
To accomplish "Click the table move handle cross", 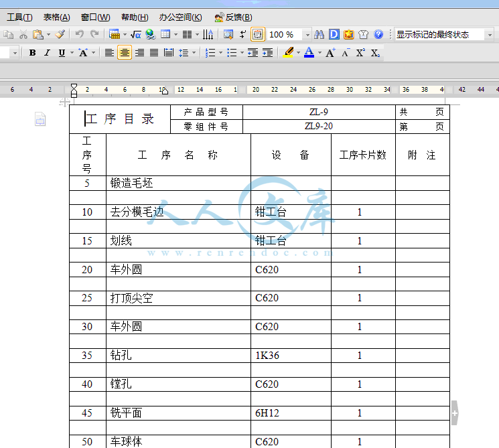I will tap(64, 102).
